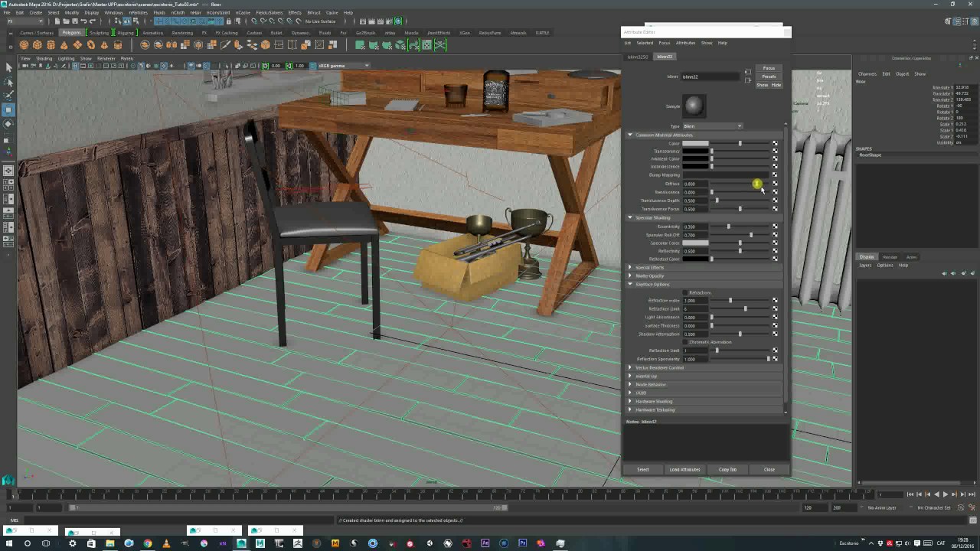The image size is (980, 551).
Task: Expand the Special Effects section
Action: point(630,267)
